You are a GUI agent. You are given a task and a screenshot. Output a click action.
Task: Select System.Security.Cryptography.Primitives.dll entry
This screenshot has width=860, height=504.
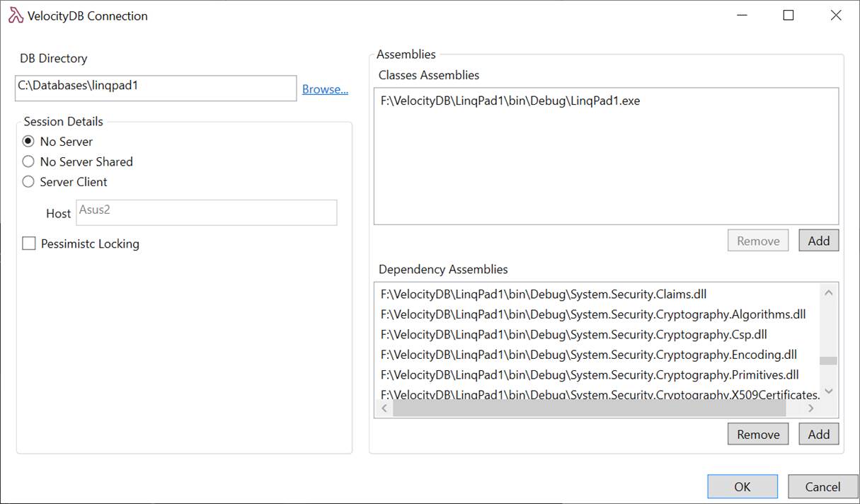pyautogui.click(x=590, y=374)
